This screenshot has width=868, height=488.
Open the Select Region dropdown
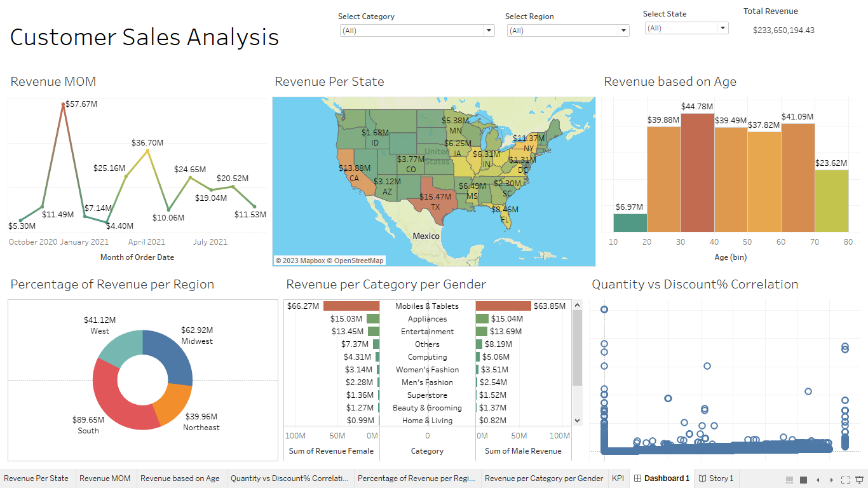click(623, 30)
